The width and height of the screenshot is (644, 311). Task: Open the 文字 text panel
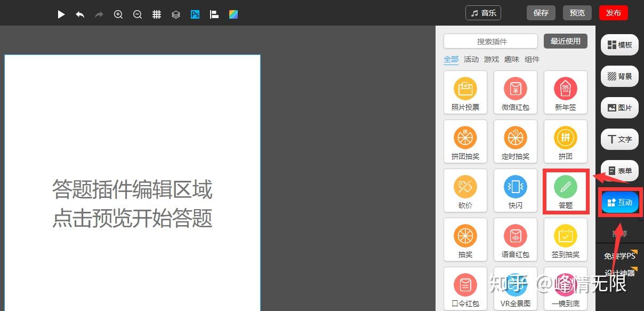[619, 139]
